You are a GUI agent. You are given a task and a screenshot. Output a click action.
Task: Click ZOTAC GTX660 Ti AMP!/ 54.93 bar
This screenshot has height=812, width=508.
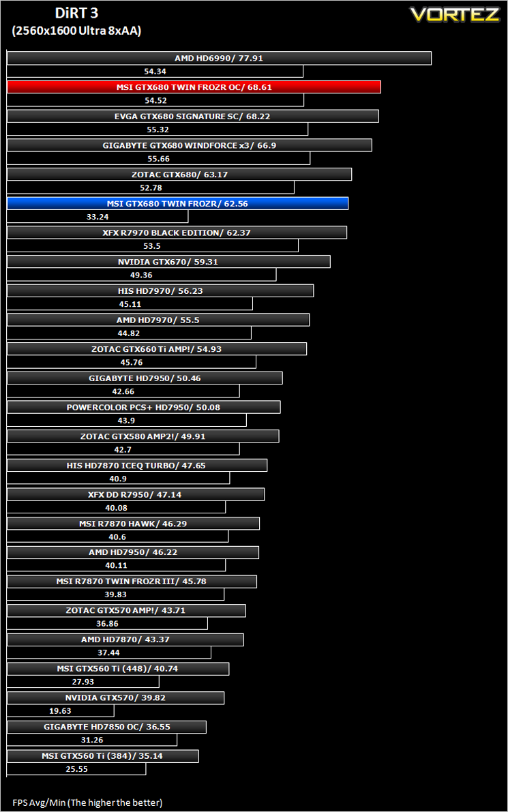tap(156, 348)
